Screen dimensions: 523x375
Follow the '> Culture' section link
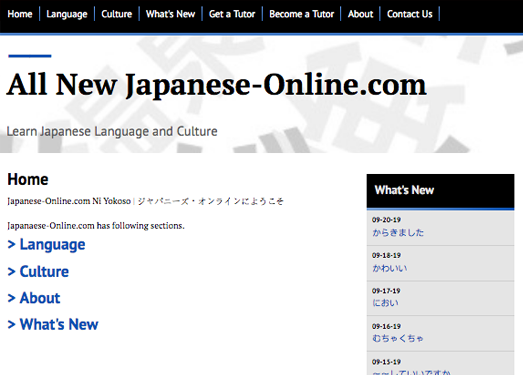[38, 272]
